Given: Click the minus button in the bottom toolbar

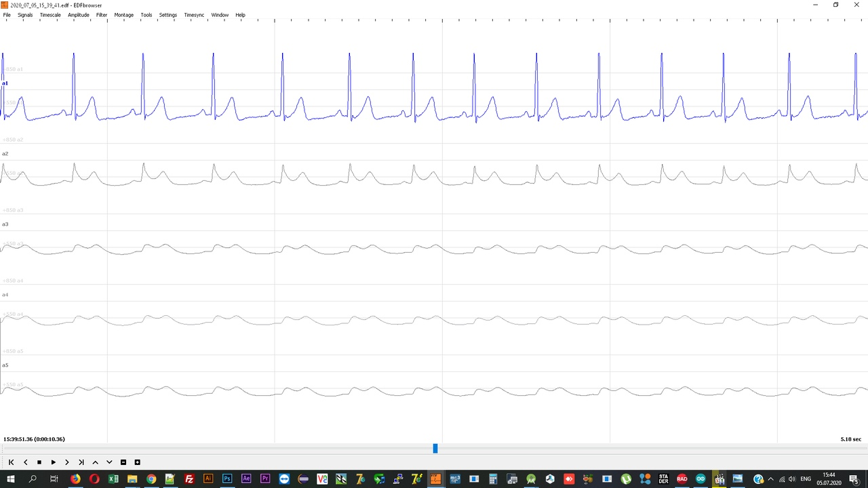Looking at the screenshot, I should point(123,462).
